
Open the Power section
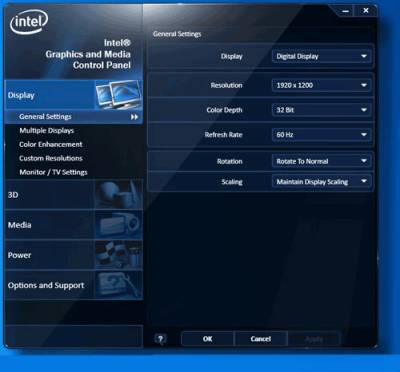(74, 255)
